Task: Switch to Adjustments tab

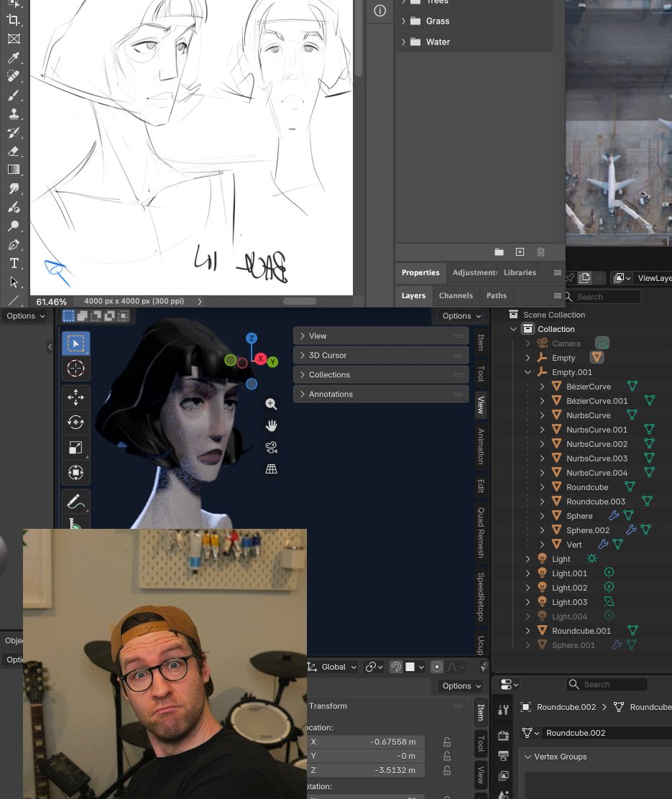Action: pos(474,272)
